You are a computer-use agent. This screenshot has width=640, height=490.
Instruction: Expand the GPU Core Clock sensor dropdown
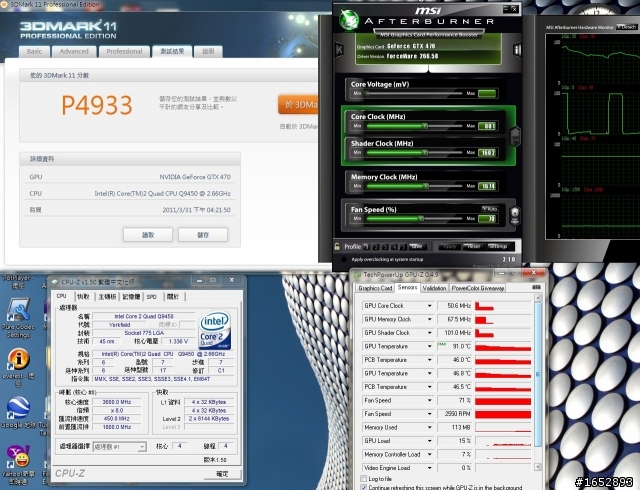click(429, 306)
